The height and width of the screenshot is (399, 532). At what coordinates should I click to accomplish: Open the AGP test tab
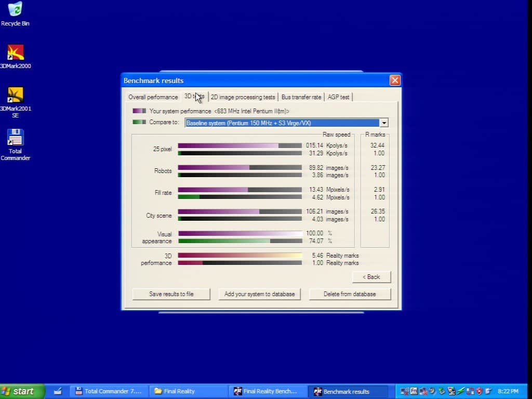338,97
